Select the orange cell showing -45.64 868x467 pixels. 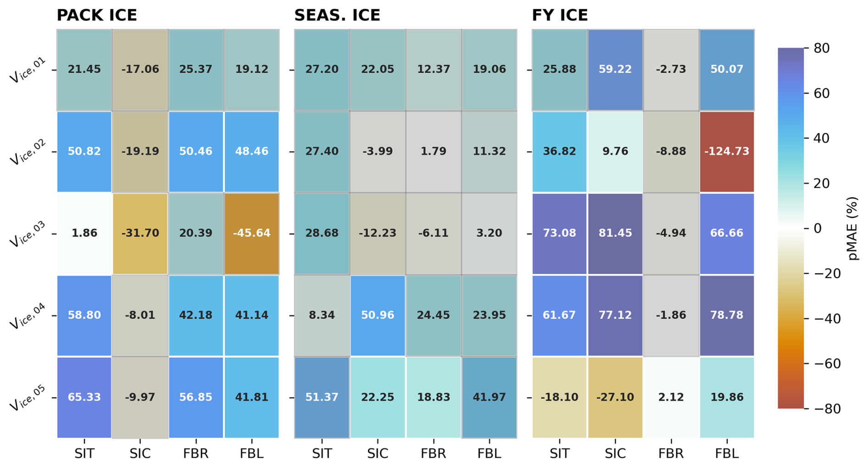251,233
